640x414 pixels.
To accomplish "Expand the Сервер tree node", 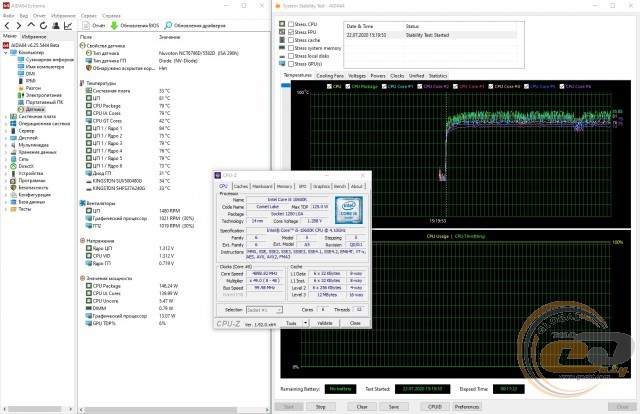I will coord(6,131).
